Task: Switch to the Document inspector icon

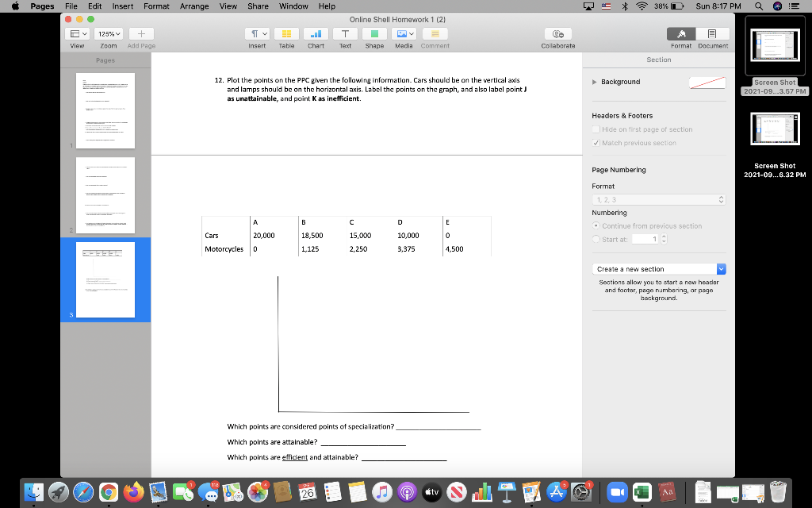Action: click(x=712, y=33)
